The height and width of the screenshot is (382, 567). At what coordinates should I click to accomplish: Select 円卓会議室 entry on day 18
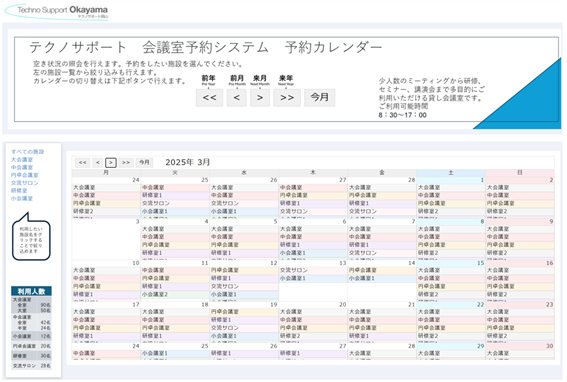point(175,328)
